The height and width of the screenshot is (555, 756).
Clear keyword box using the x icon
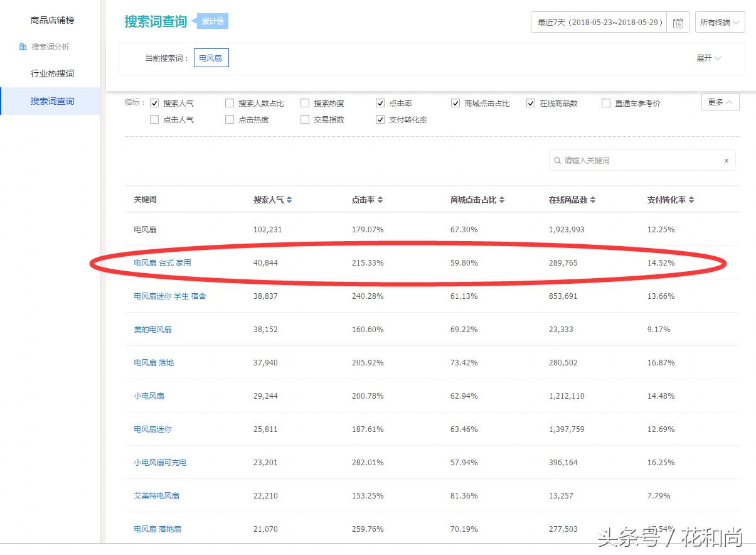pos(726,160)
